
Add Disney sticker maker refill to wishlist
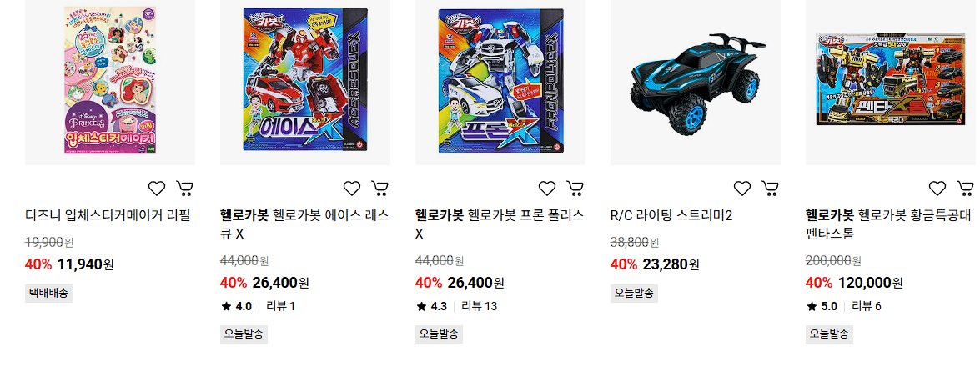coord(156,189)
